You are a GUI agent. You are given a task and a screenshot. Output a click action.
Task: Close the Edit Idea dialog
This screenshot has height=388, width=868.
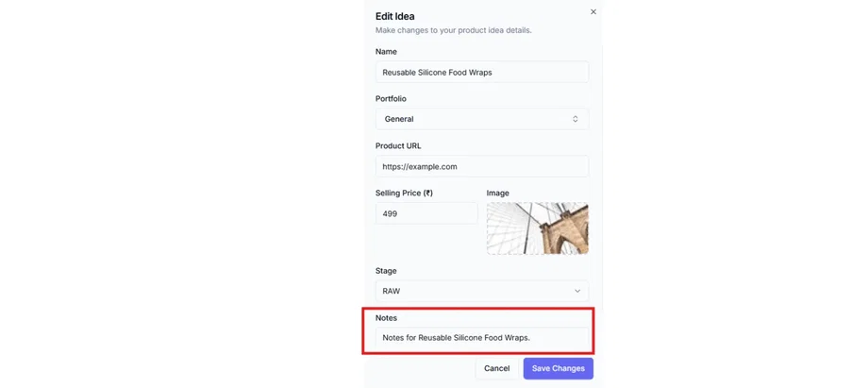593,12
